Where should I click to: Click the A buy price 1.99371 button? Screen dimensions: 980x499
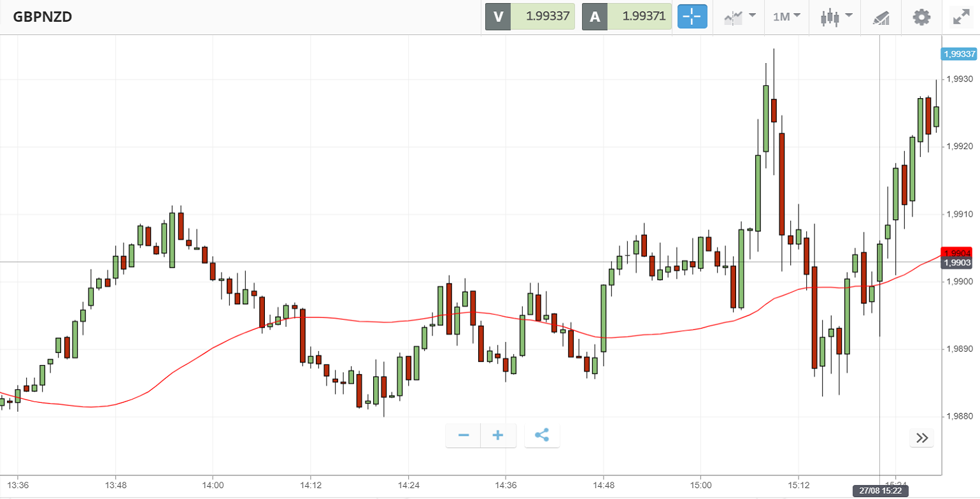[x=627, y=17]
